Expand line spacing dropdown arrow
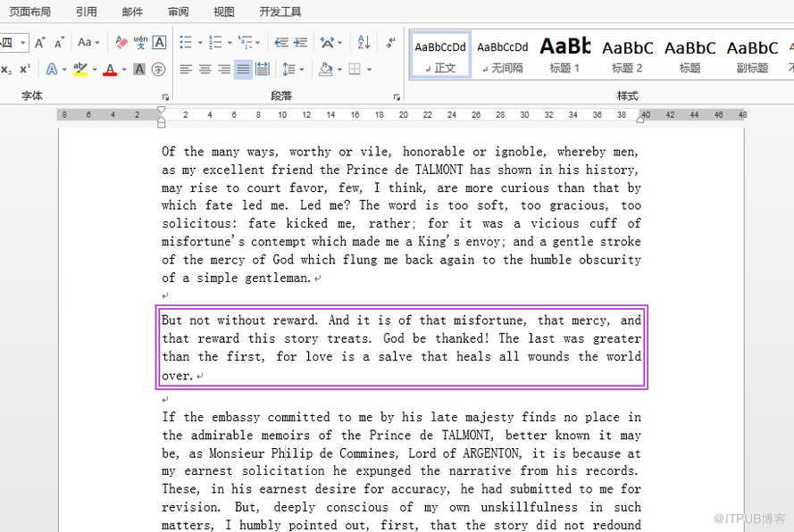The width and height of the screenshot is (794, 532). (302, 70)
